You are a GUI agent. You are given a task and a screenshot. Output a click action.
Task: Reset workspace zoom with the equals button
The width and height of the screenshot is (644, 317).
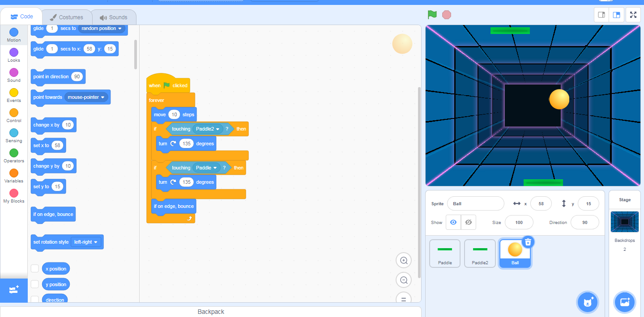[x=404, y=298]
